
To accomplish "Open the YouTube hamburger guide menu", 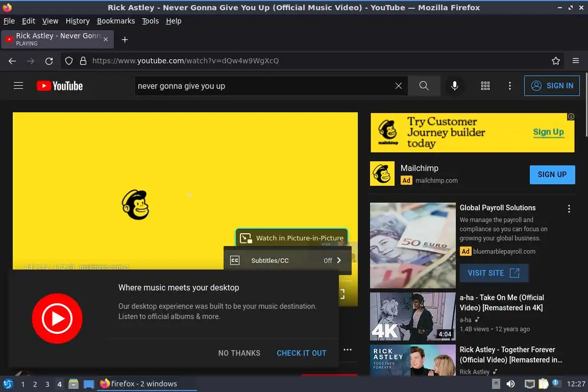I will 18,86.
